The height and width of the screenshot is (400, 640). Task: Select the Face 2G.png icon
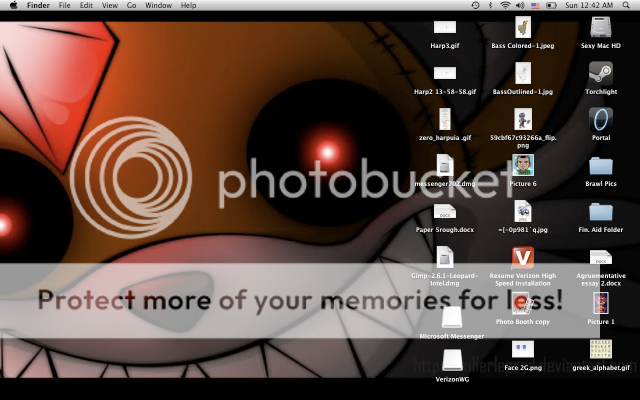point(523,349)
